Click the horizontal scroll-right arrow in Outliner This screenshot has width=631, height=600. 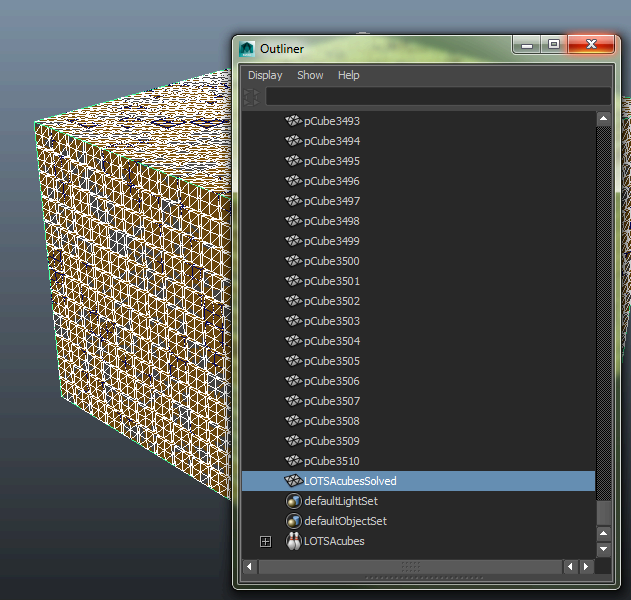[586, 567]
